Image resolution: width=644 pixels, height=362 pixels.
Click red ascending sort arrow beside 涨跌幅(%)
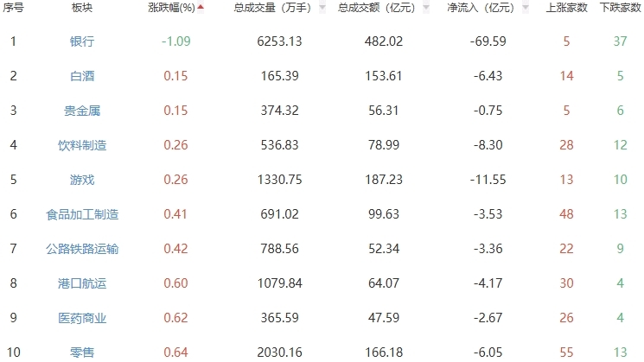[201, 7]
